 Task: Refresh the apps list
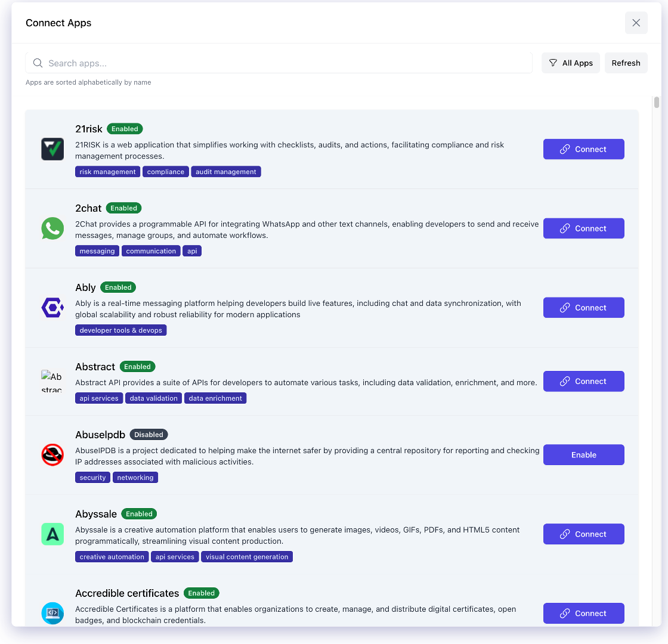coord(626,63)
